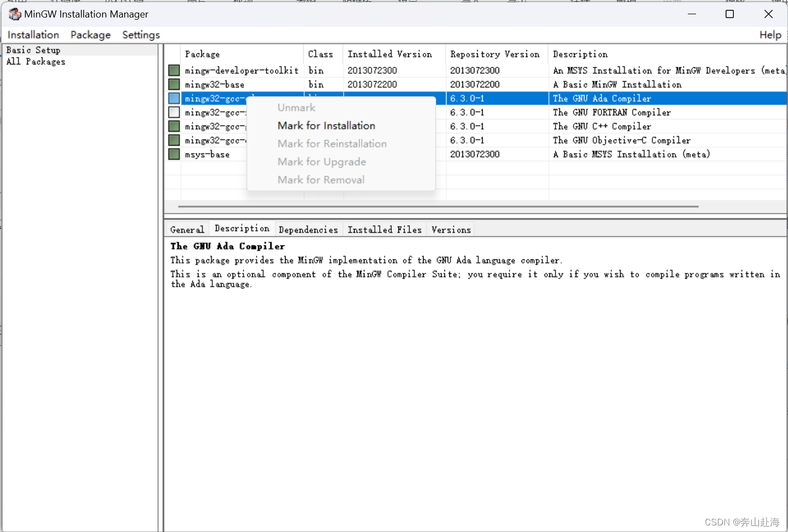Sort by the Repository Version column header
Viewport: 788px width, 532px height.
[x=497, y=54]
